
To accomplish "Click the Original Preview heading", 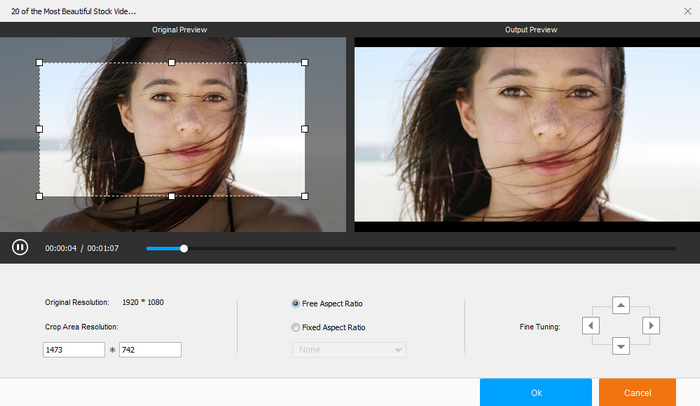I will tap(179, 30).
